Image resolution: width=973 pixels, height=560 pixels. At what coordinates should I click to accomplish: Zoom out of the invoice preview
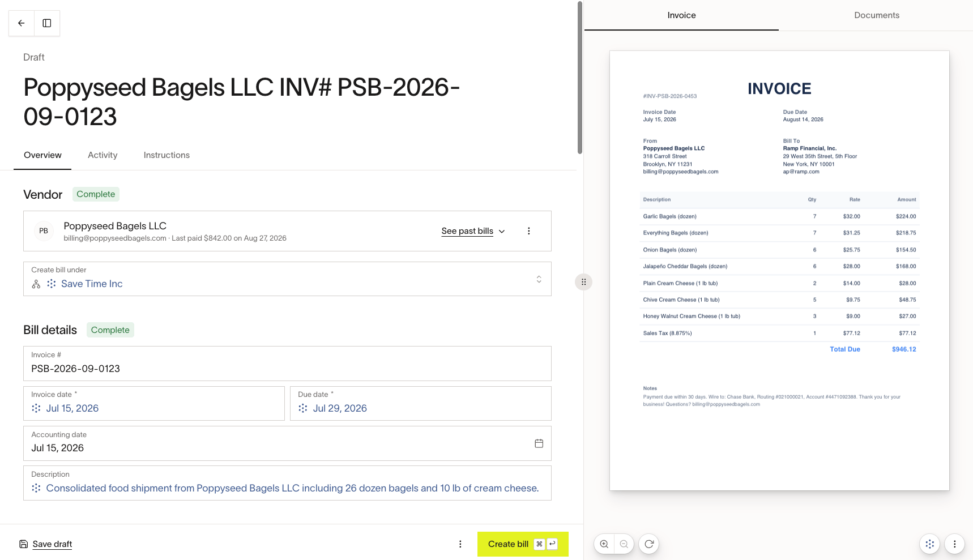(x=624, y=544)
